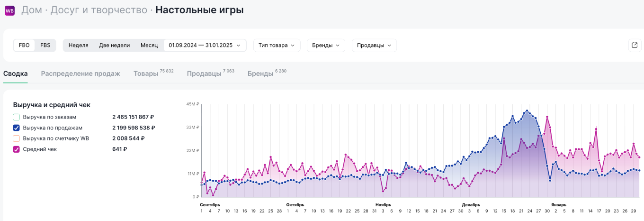Viewport: 644px width, 221px height.
Task: Enable the Выручка по заказам checkbox
Action: click(17, 117)
